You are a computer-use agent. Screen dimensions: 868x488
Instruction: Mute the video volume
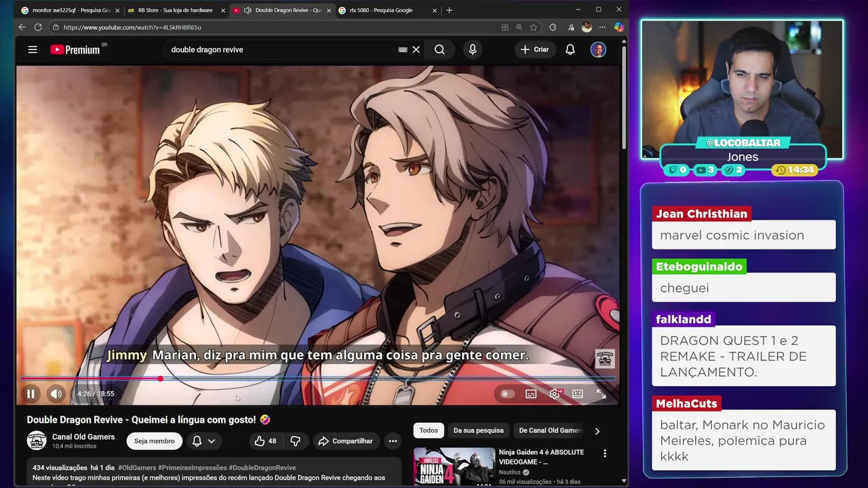56,394
